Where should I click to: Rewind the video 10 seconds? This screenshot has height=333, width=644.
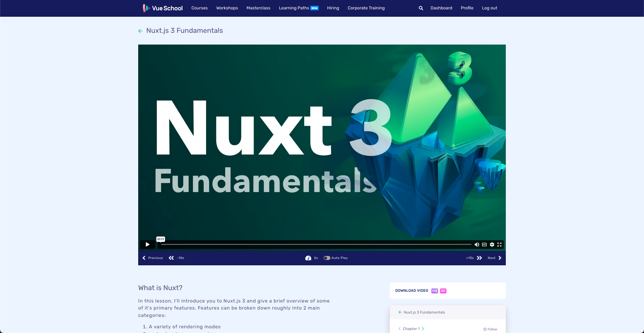pyautogui.click(x=176, y=258)
